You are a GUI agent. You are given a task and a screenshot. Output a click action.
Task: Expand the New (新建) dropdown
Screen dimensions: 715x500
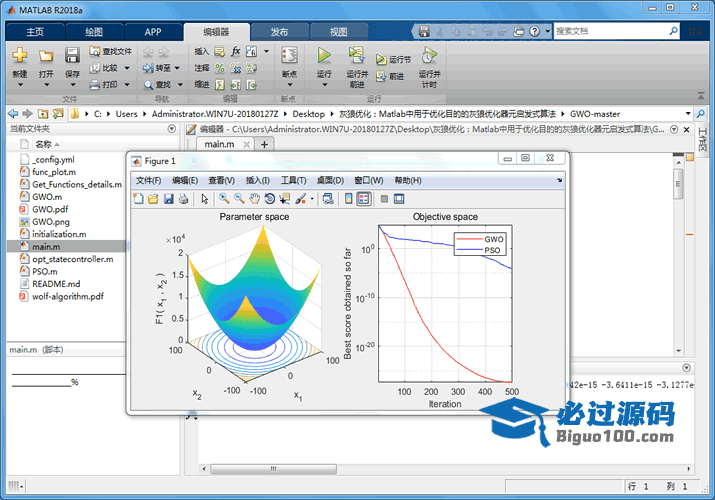(20, 84)
